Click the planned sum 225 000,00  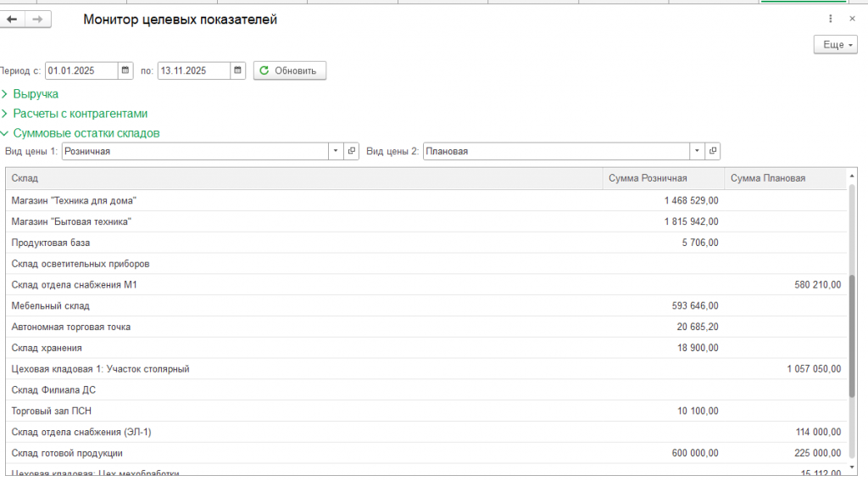click(818, 453)
